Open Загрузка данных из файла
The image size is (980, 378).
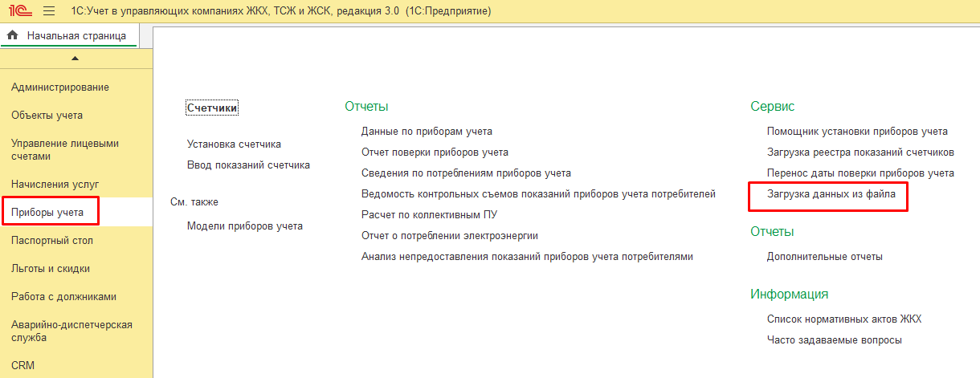click(x=831, y=194)
